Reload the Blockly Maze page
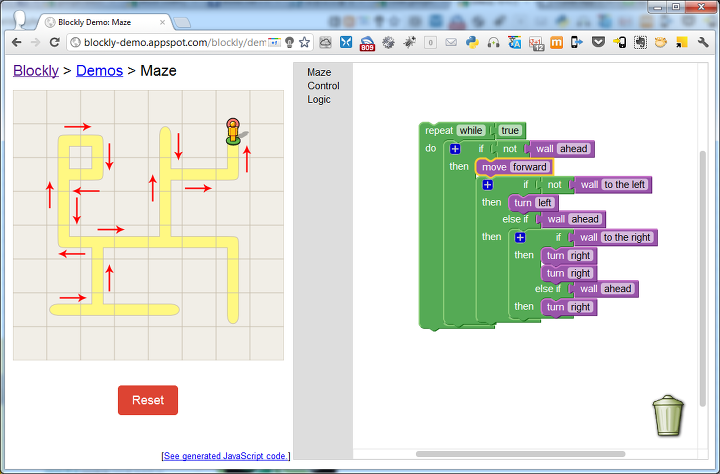The height and width of the screenshot is (474, 720). [x=54, y=43]
